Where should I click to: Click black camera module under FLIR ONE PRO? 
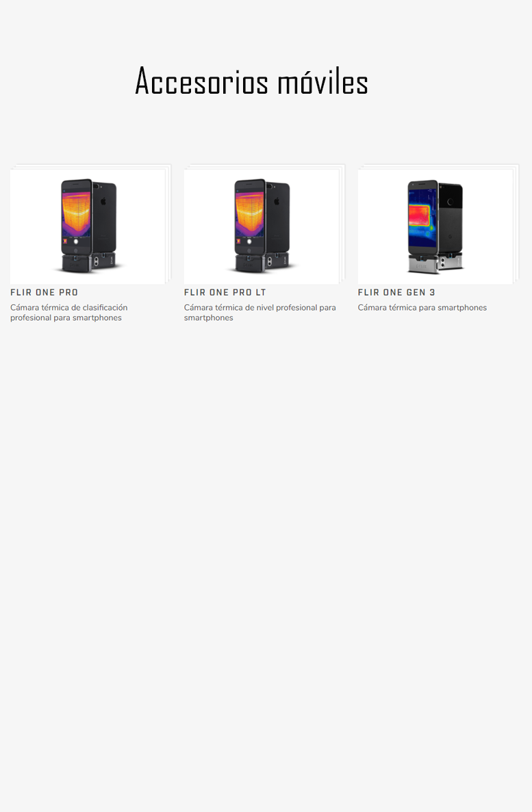[x=89, y=263]
